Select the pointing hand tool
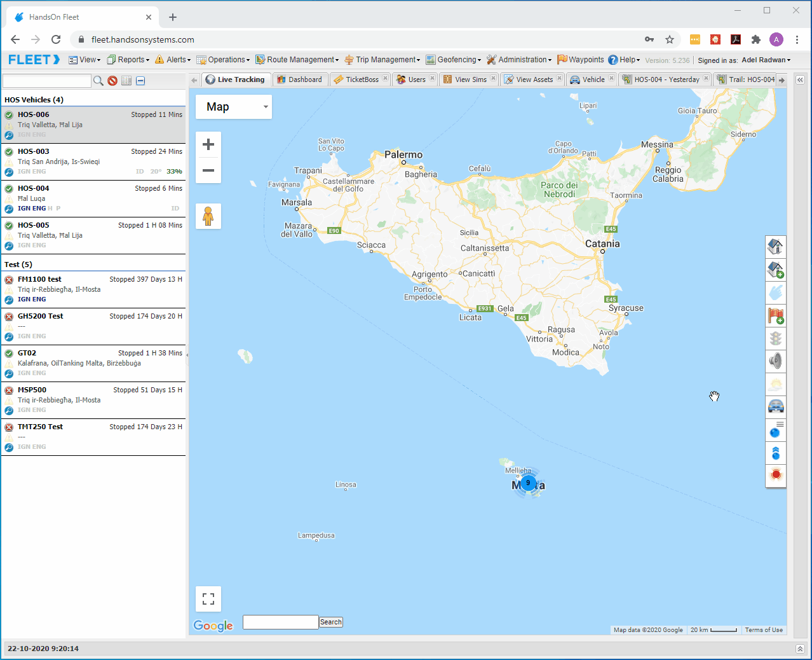The width and height of the screenshot is (812, 660). pyautogui.click(x=776, y=292)
